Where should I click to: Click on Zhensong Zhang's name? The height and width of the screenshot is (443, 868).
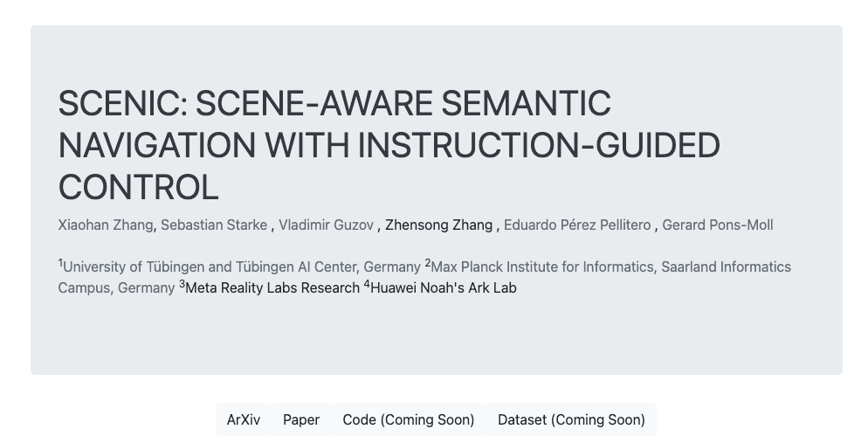[x=439, y=225]
